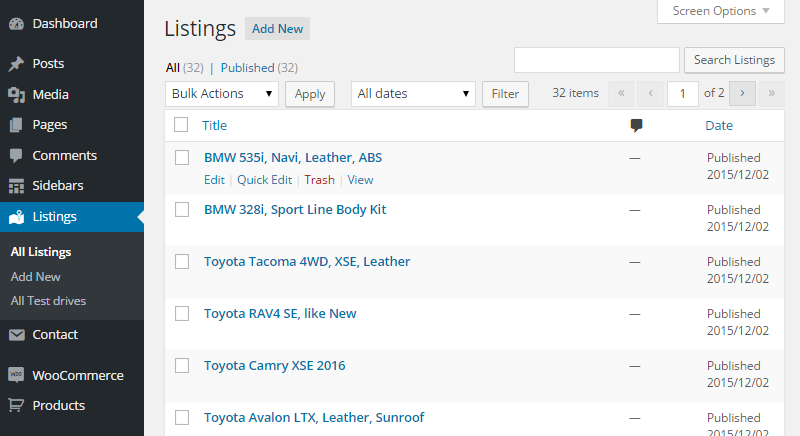Click the Contact envelope icon

click(16, 335)
